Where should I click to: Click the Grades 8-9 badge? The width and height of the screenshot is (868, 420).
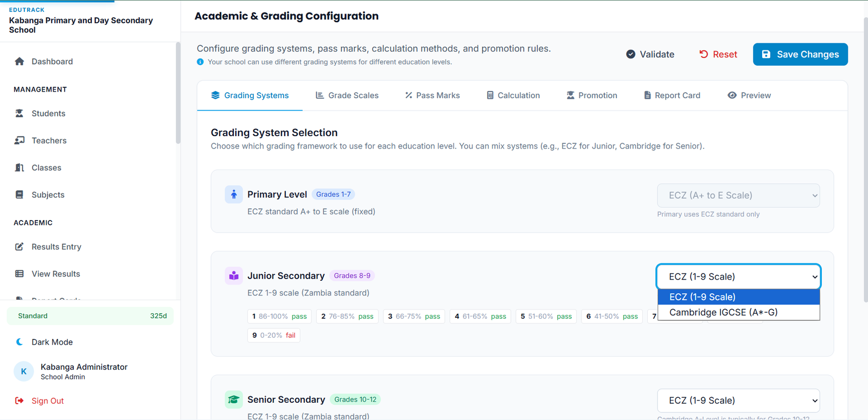tap(352, 275)
